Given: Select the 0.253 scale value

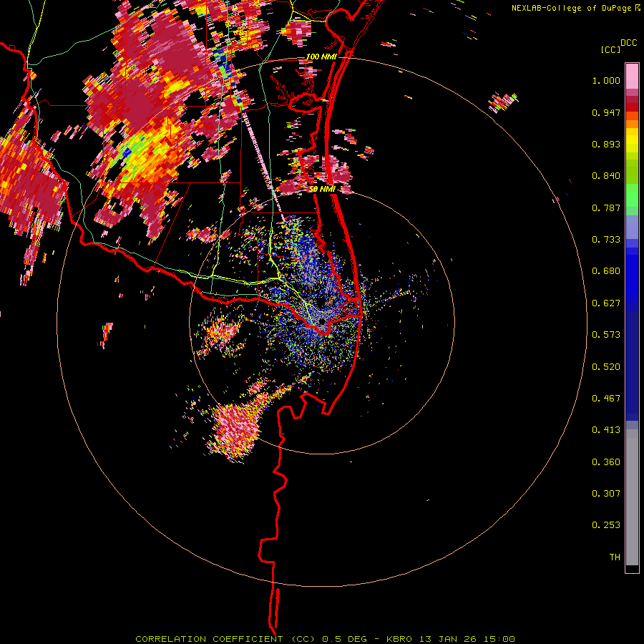Looking at the screenshot, I should coord(606,525).
